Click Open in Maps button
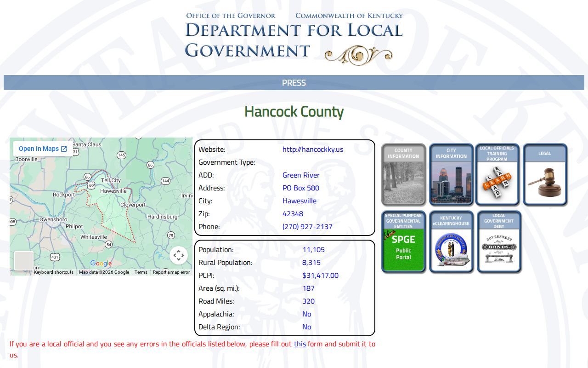 (x=43, y=149)
